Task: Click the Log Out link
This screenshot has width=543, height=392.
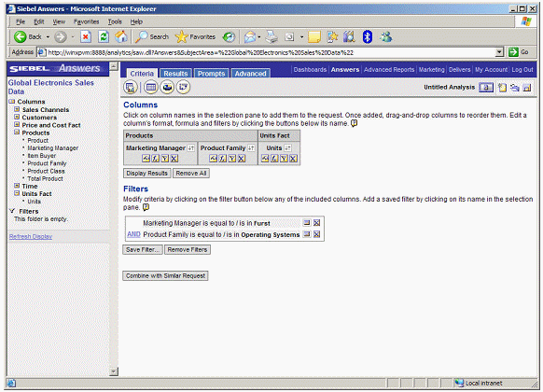Action: 522,70
